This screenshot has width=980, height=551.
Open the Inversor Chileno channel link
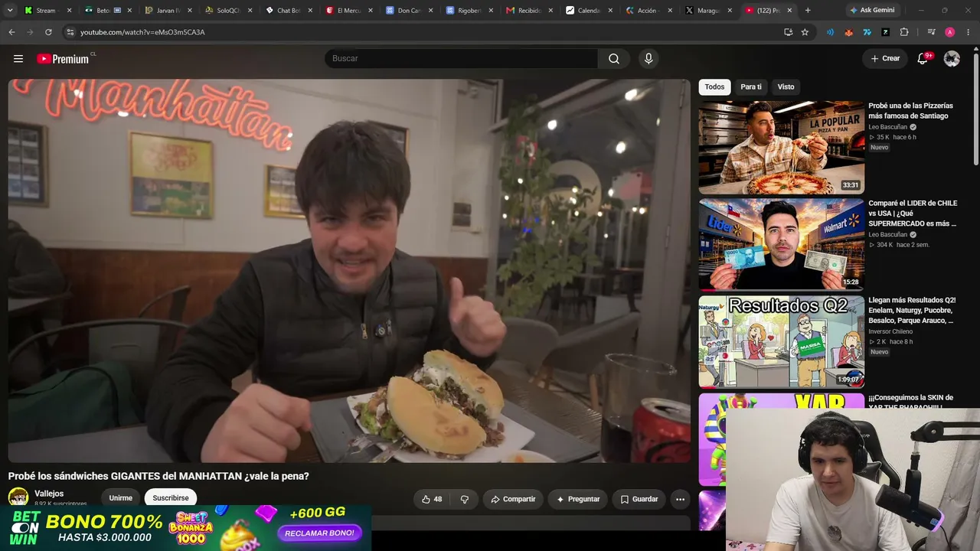pyautogui.click(x=890, y=331)
